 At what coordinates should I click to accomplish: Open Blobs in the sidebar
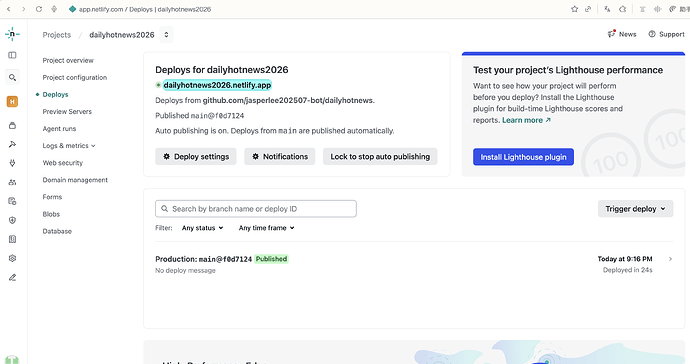51,214
